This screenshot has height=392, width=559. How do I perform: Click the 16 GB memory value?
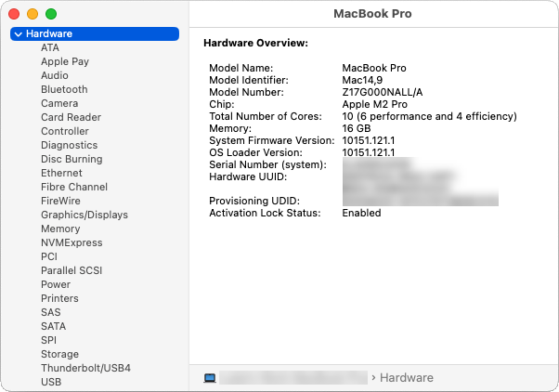click(357, 128)
